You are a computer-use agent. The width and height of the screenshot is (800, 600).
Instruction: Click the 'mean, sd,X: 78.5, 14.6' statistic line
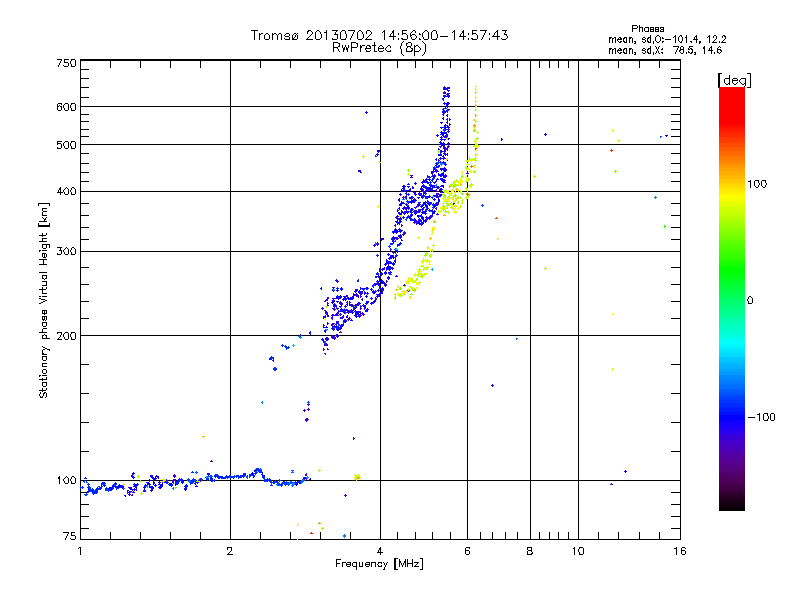pyautogui.click(x=665, y=50)
